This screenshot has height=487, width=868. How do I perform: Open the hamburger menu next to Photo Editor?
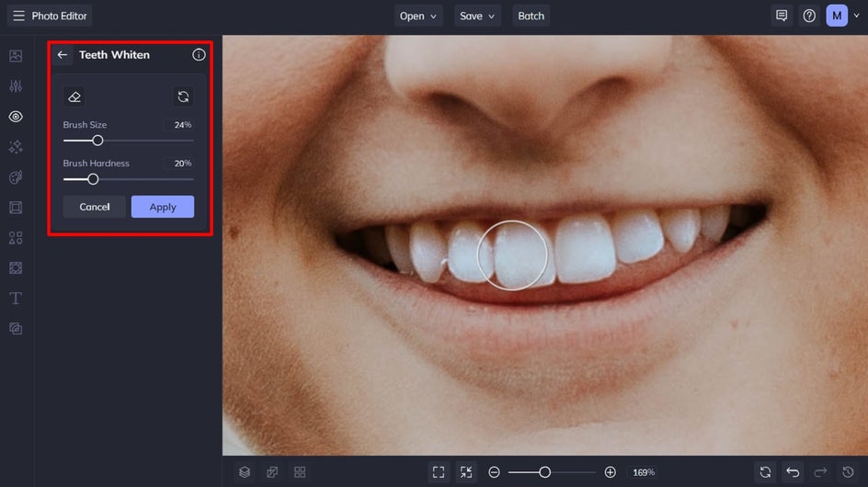point(18,16)
